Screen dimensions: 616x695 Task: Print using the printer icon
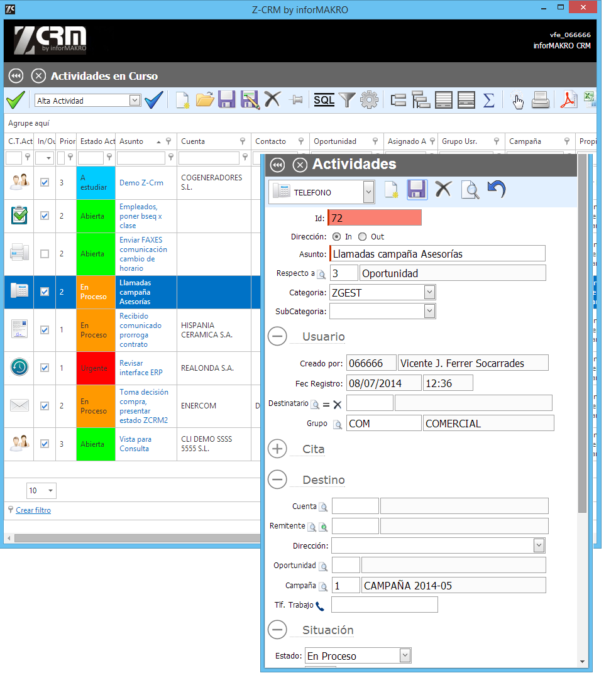541,100
